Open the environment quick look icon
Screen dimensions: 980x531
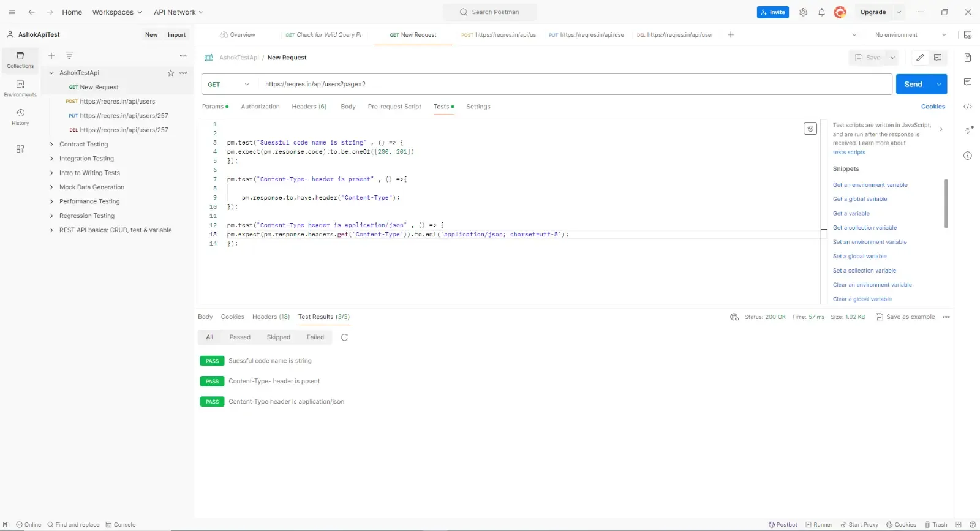tap(968, 35)
